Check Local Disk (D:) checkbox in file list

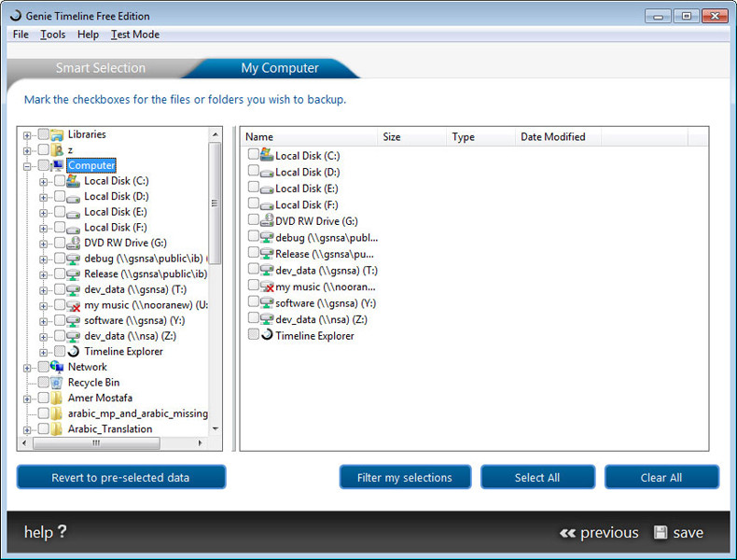click(x=254, y=170)
